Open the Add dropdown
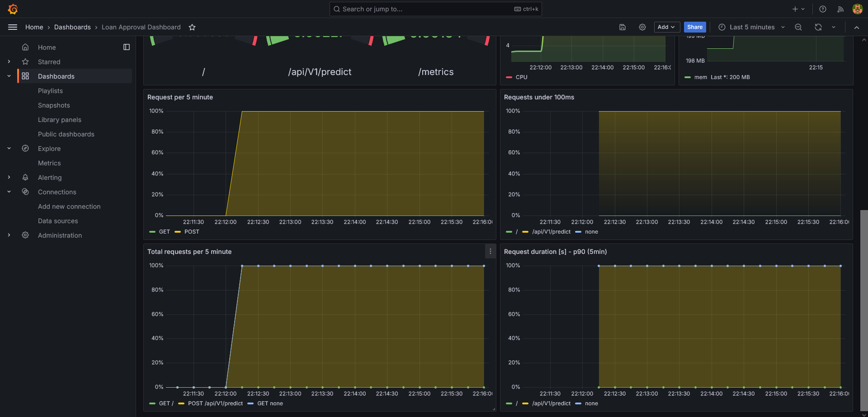This screenshot has height=417, width=868. pyautogui.click(x=667, y=27)
